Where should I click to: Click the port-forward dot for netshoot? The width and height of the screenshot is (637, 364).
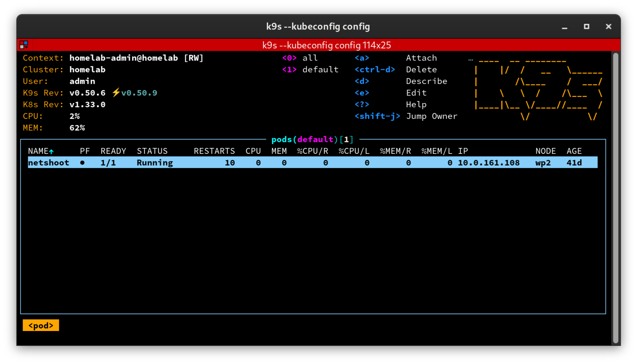pos(83,163)
